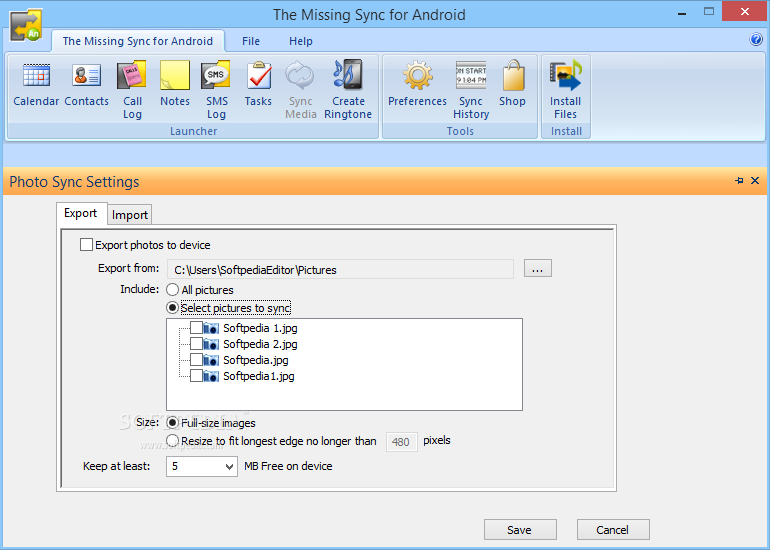The image size is (770, 550).
Task: Click the camera icon beside Softpedia 1.jpg
Action: (x=211, y=328)
